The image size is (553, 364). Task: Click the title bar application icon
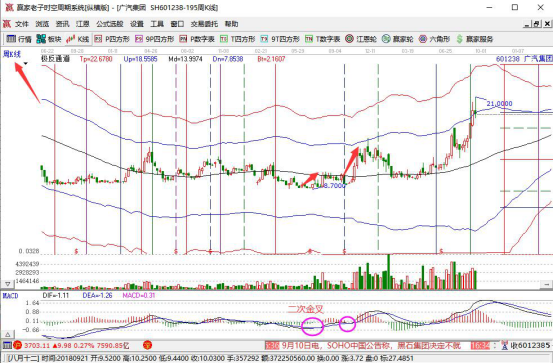pyautogui.click(x=10, y=7)
